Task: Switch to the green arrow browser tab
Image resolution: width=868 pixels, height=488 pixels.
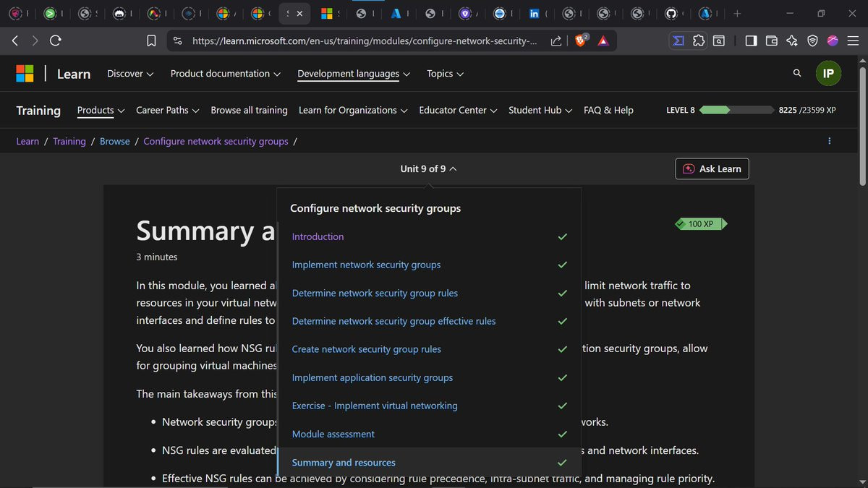Action: pyautogui.click(x=49, y=14)
